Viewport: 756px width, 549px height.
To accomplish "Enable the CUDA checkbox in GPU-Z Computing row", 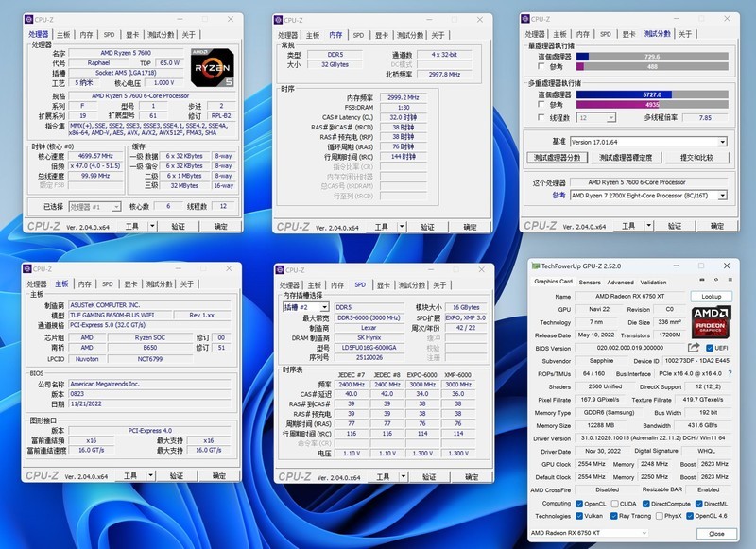I will click(614, 502).
